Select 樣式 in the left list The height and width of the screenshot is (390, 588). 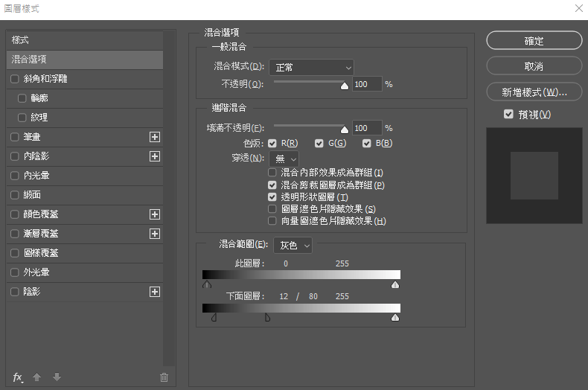coord(85,40)
